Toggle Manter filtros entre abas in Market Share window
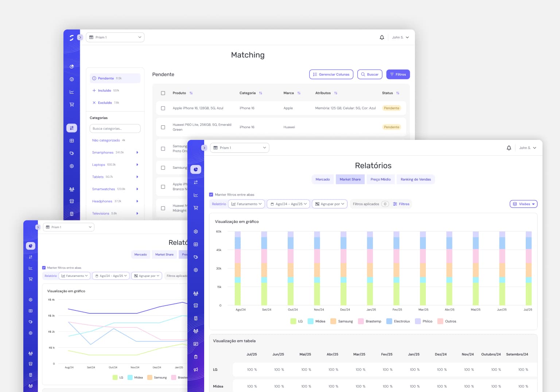560x392 pixels. pos(211,195)
